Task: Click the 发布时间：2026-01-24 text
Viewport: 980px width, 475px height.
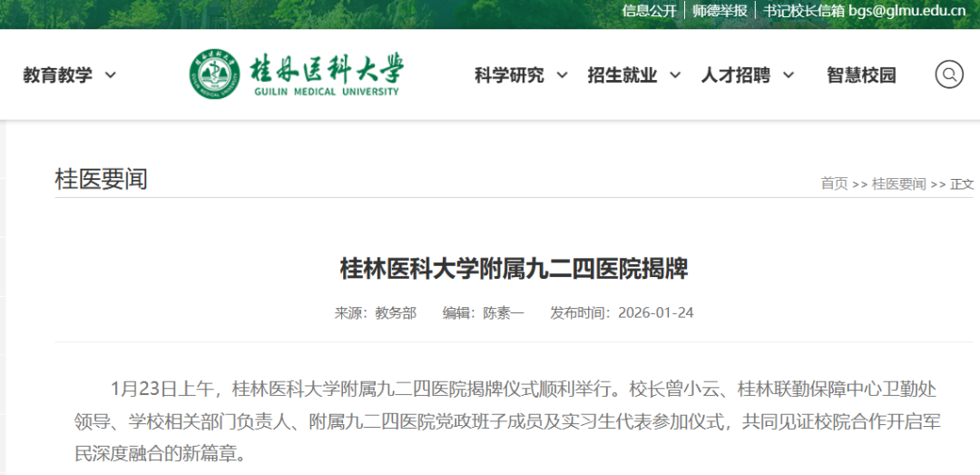Action: 622,312
